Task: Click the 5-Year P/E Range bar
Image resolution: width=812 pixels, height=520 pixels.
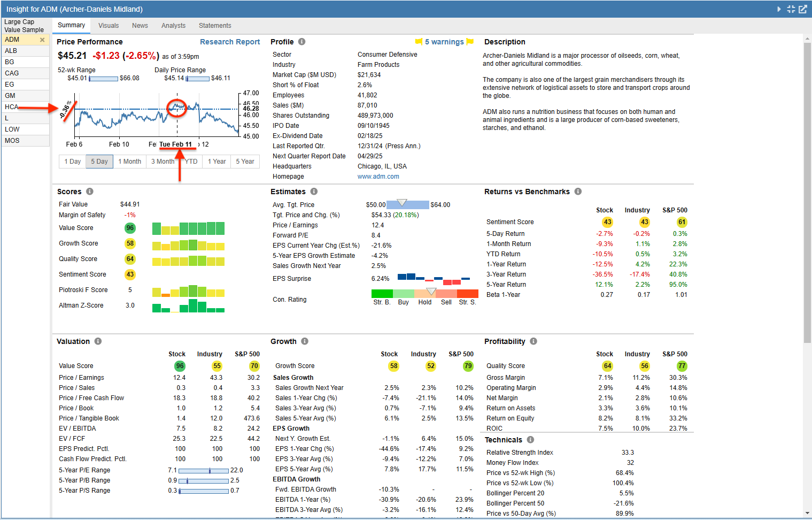Action: pyautogui.click(x=204, y=471)
